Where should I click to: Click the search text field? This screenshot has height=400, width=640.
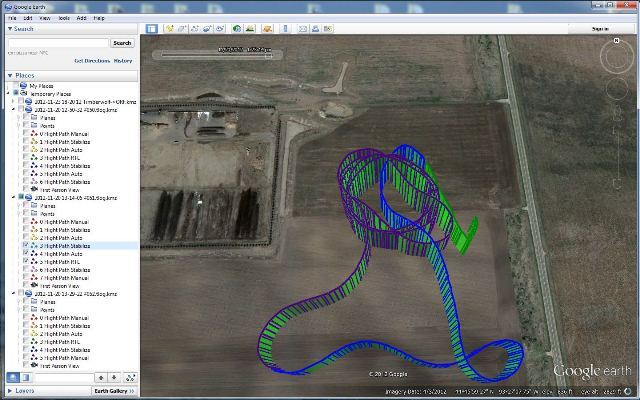coord(58,43)
